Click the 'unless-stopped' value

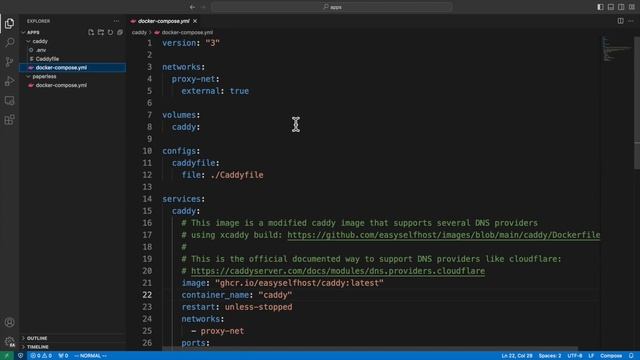pos(258,307)
